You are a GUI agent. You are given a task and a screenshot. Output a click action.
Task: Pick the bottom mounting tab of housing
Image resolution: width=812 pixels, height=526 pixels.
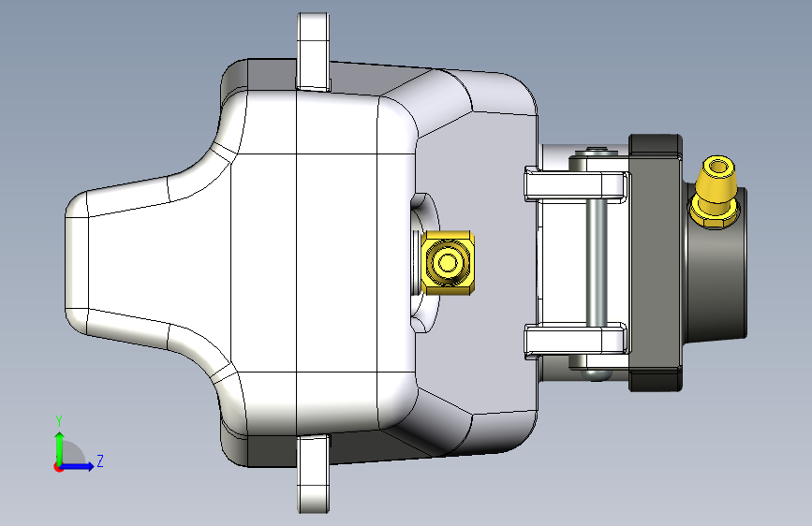point(314,475)
